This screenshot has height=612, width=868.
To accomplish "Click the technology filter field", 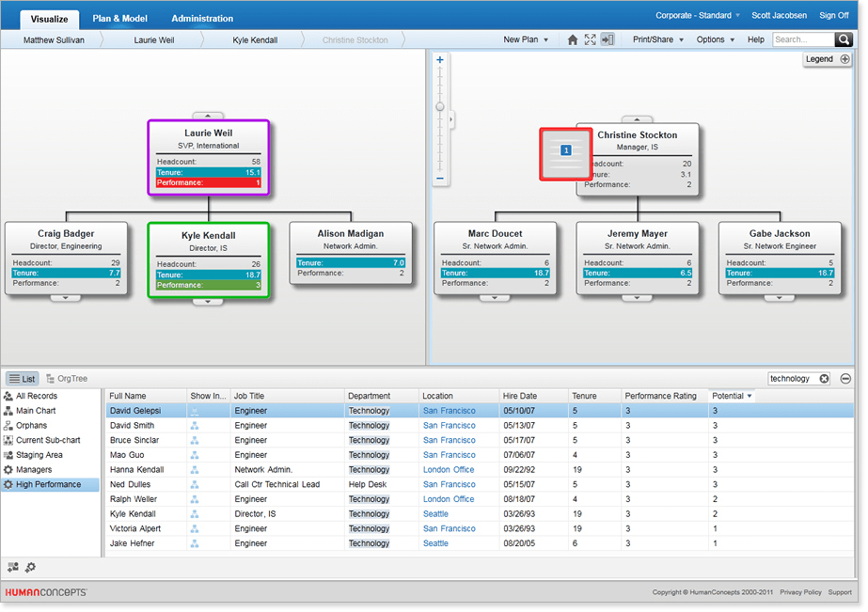I will click(x=794, y=379).
